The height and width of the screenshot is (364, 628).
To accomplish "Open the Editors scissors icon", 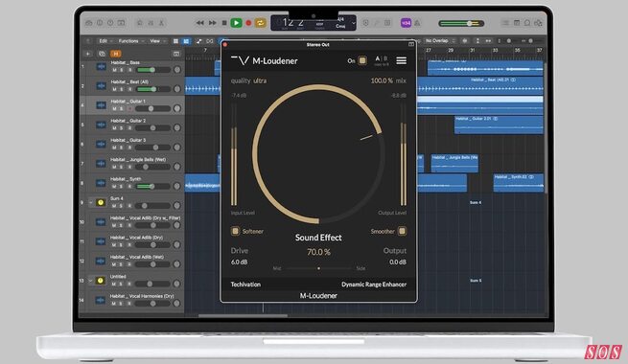I will (x=161, y=23).
